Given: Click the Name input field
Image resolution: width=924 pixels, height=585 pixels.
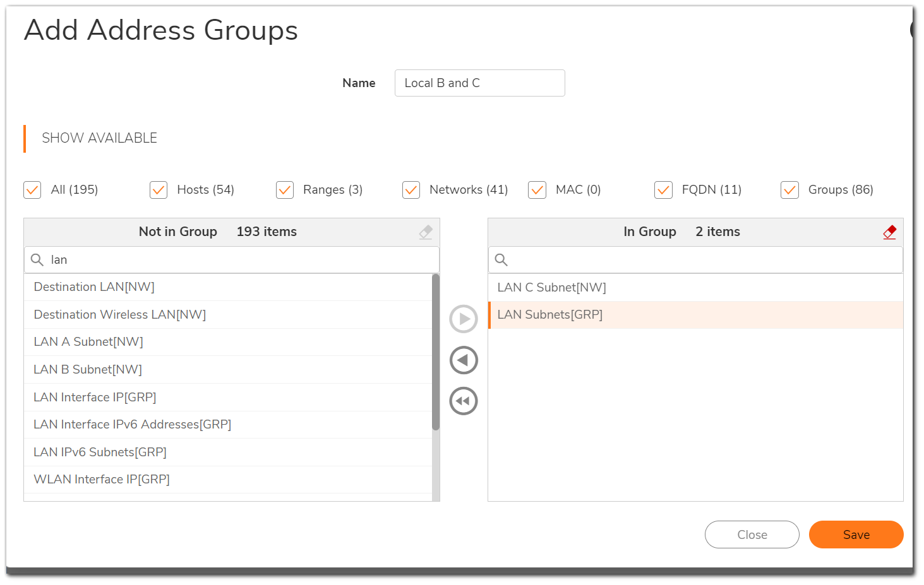Looking at the screenshot, I should (x=480, y=83).
